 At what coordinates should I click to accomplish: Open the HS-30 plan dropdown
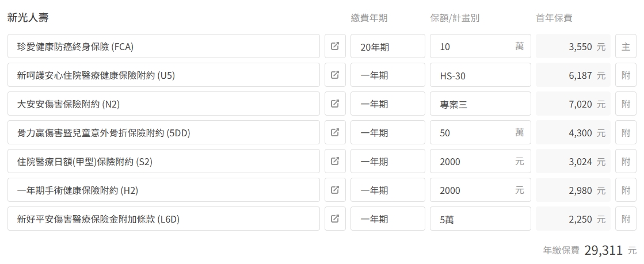tap(481, 75)
